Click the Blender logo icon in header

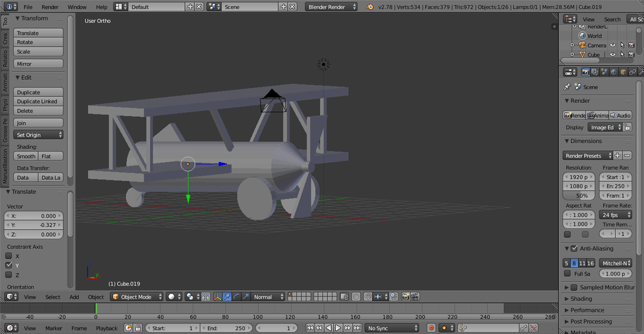point(370,7)
